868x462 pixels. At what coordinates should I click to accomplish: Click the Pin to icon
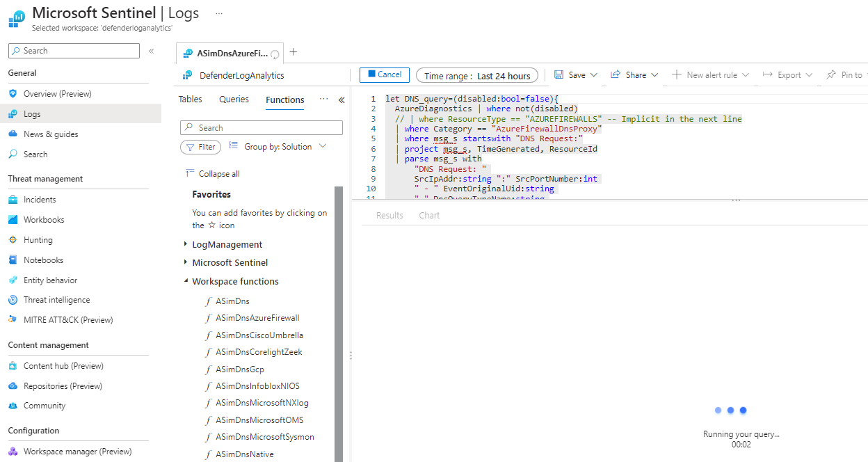(830, 75)
